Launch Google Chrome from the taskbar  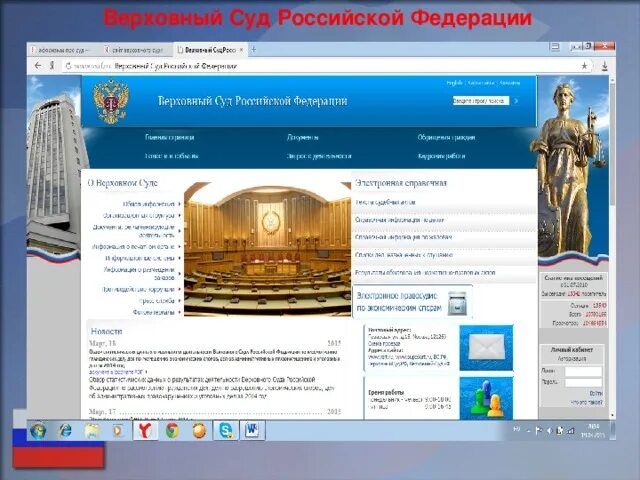(172, 431)
